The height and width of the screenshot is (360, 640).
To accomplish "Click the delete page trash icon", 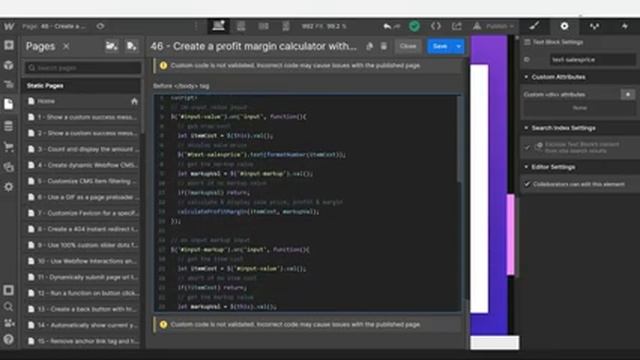I will click(x=384, y=46).
